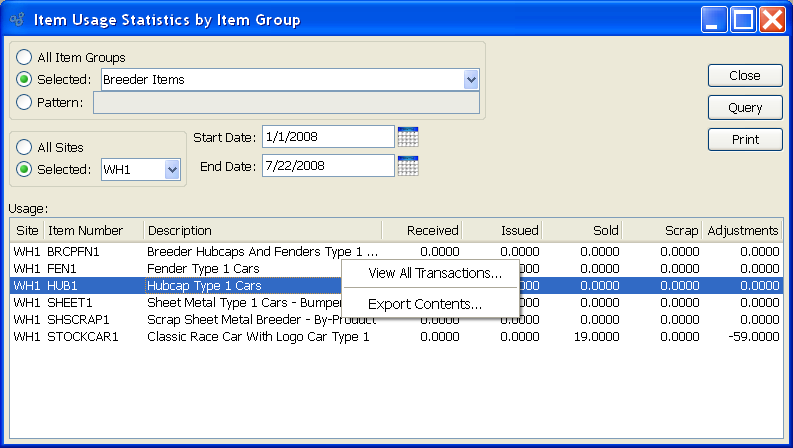Click the Close button
The width and height of the screenshot is (793, 448).
coord(744,76)
